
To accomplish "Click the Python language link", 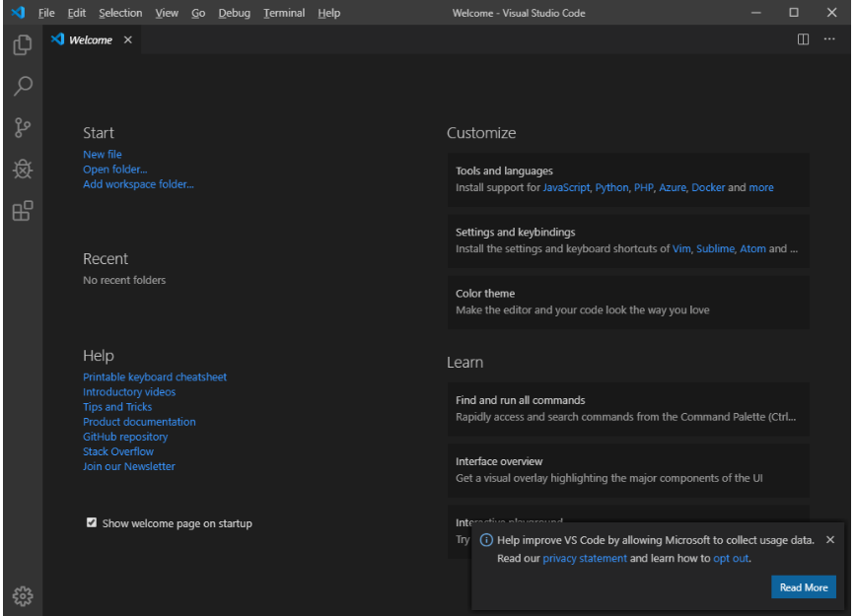I will click(x=611, y=187).
